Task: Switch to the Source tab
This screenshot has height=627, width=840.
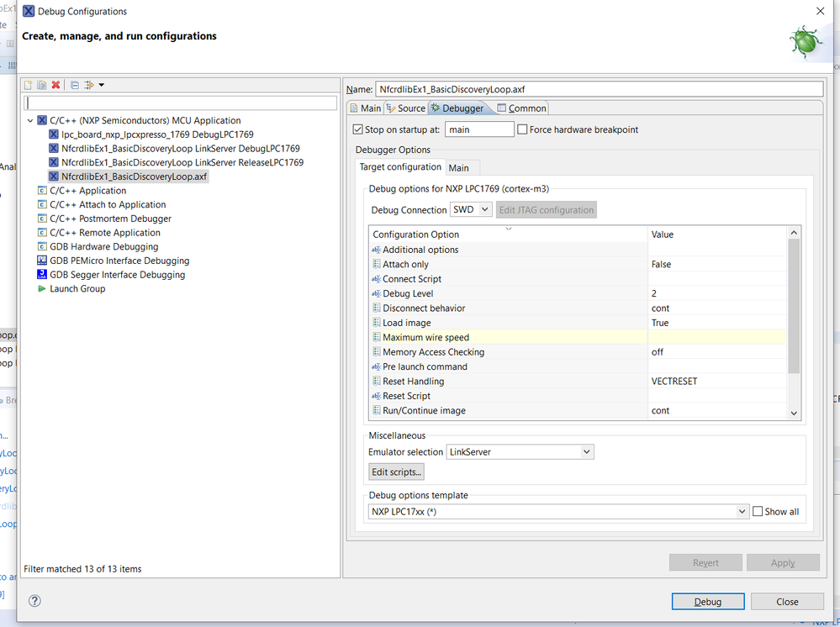Action: 405,108
